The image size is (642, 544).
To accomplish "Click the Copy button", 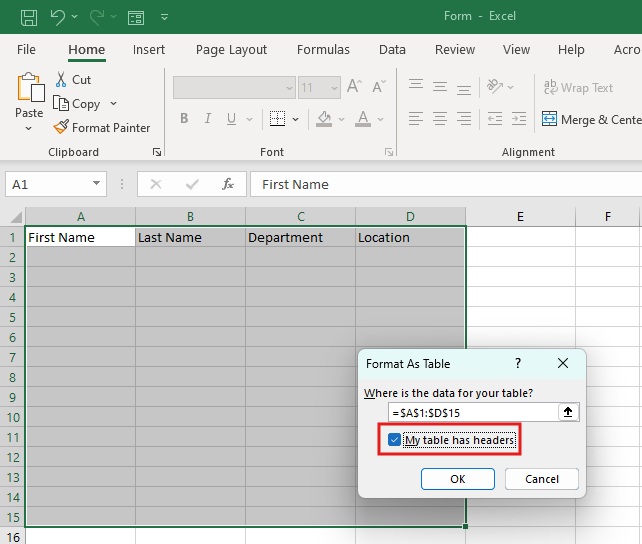I will click(x=77, y=104).
